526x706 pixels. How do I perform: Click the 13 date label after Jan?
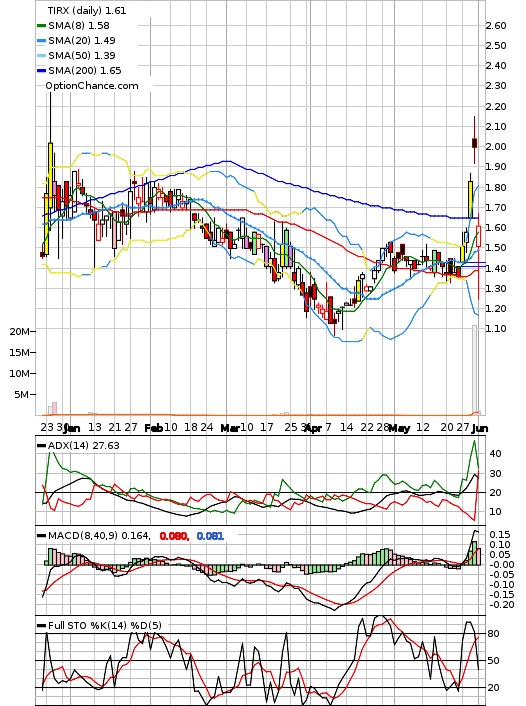95,427
